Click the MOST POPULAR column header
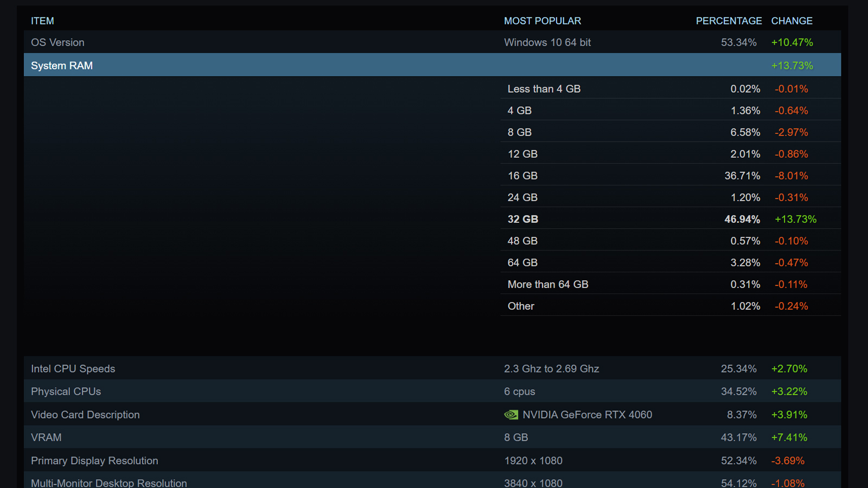This screenshot has width=868, height=488. (x=542, y=21)
